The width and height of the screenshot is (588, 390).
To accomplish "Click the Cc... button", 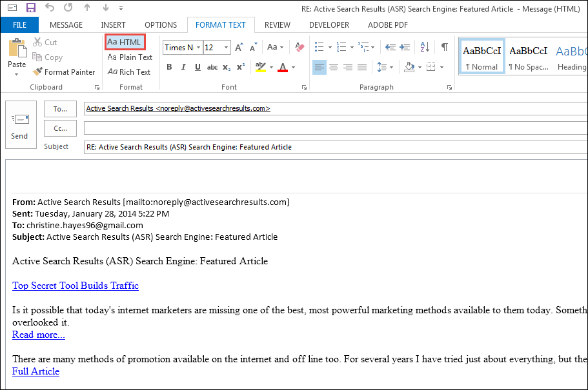I will [x=60, y=128].
